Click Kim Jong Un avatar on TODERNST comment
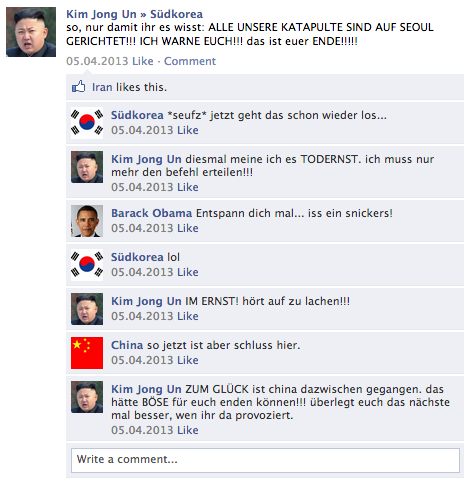 click(x=87, y=167)
